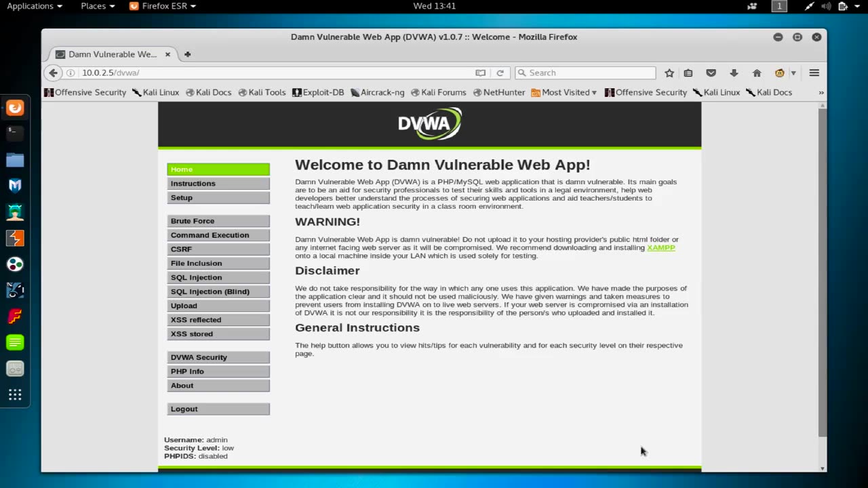Select the Home menu item
Viewport: 868px width, 488px height.
coord(218,169)
